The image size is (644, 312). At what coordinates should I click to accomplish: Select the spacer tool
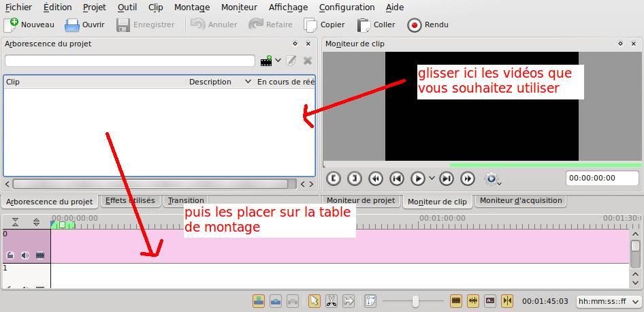click(349, 301)
